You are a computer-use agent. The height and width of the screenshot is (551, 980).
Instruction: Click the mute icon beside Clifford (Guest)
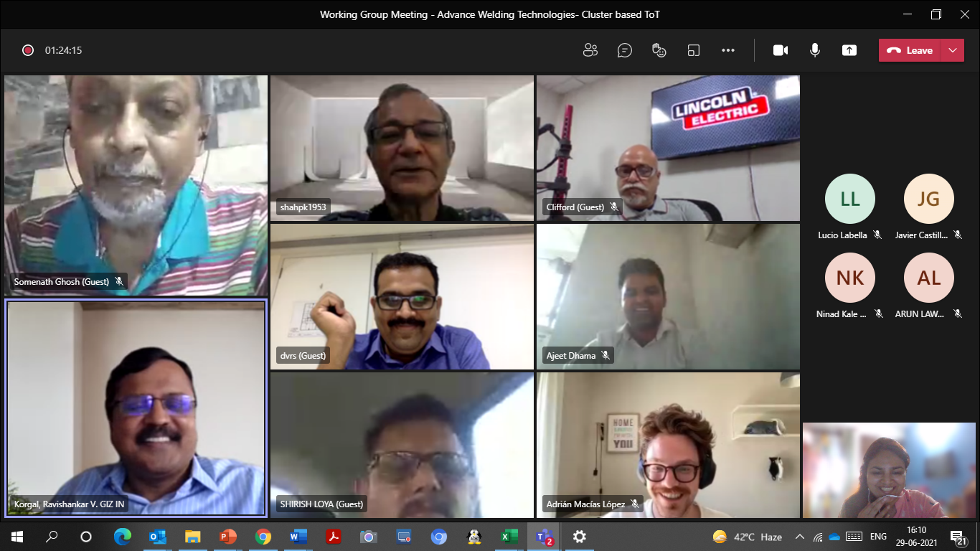click(x=614, y=207)
